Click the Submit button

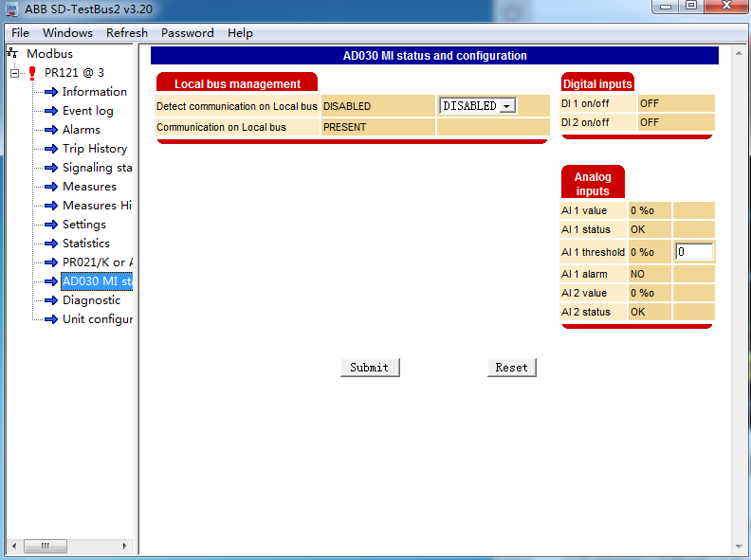click(370, 368)
